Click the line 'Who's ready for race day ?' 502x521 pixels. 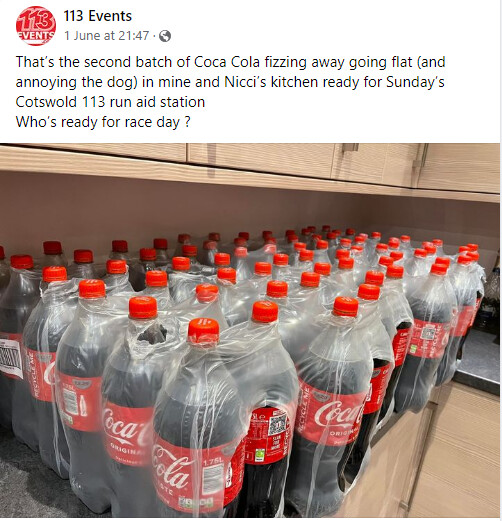pos(103,122)
